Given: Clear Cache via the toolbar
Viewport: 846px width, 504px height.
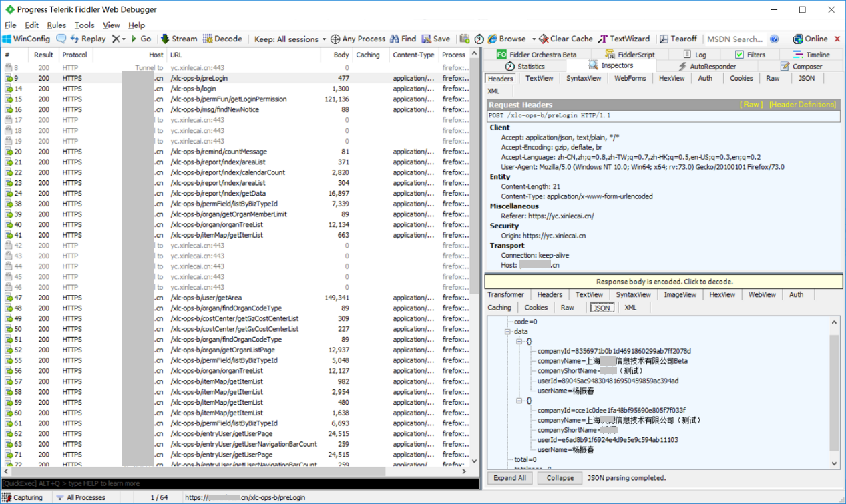Looking at the screenshot, I should (x=566, y=39).
